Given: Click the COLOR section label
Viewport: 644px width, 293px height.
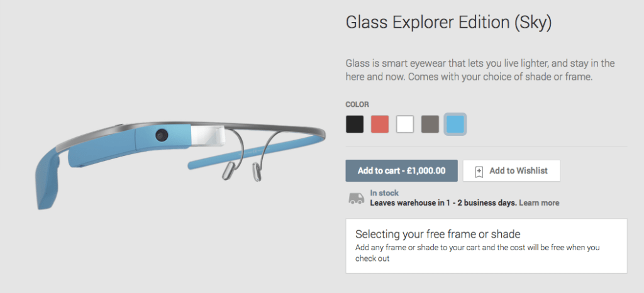Looking at the screenshot, I should pyautogui.click(x=357, y=104).
